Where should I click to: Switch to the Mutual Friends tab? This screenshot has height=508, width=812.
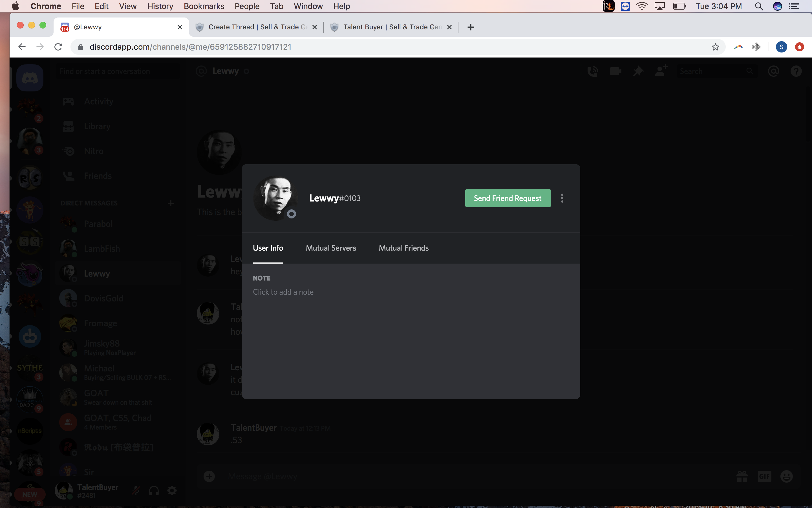[x=404, y=248]
